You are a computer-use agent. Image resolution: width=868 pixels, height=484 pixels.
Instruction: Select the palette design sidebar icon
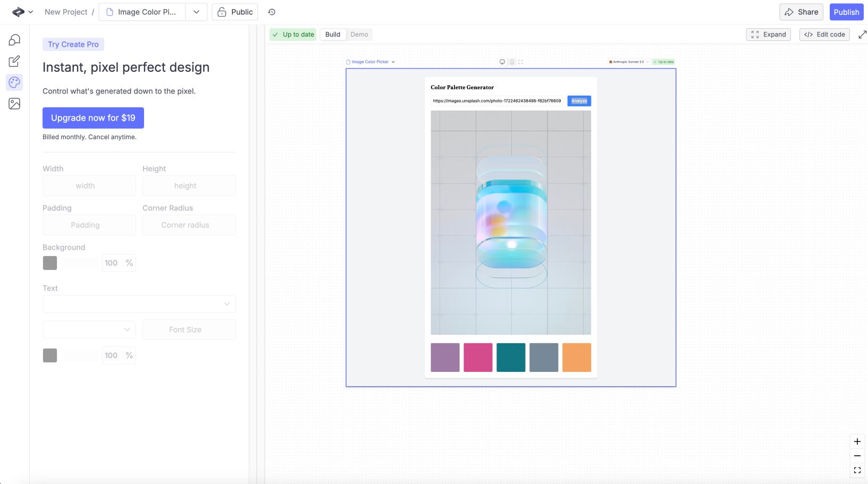[x=14, y=82]
